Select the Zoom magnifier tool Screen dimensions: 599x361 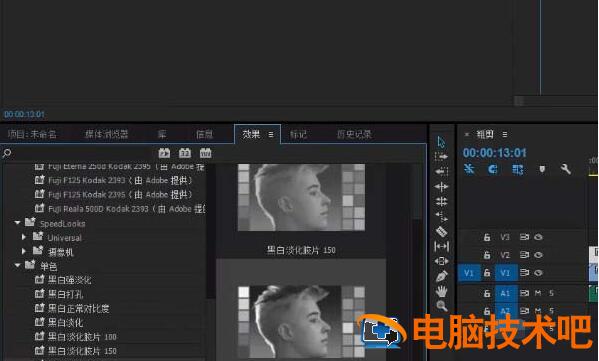(441, 306)
